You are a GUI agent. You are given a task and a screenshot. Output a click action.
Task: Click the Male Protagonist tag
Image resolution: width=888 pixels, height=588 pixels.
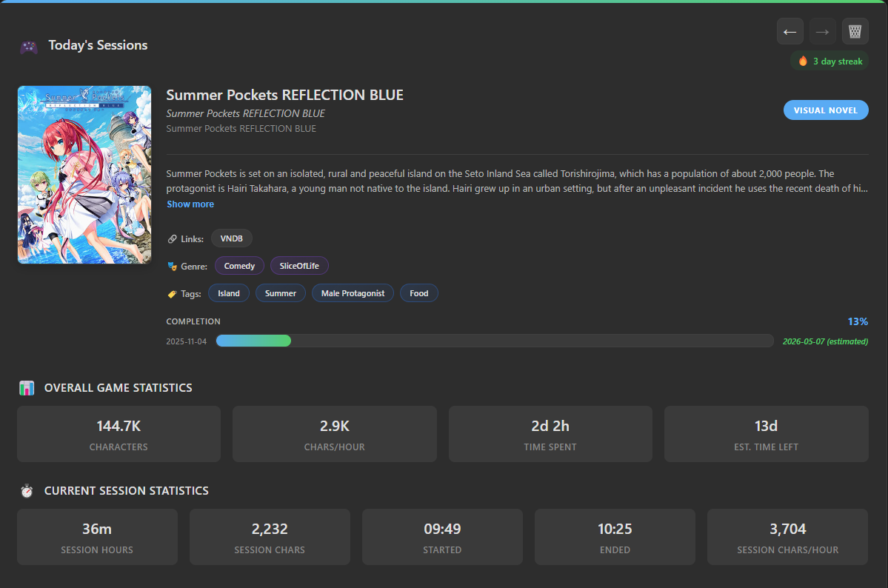tap(353, 293)
